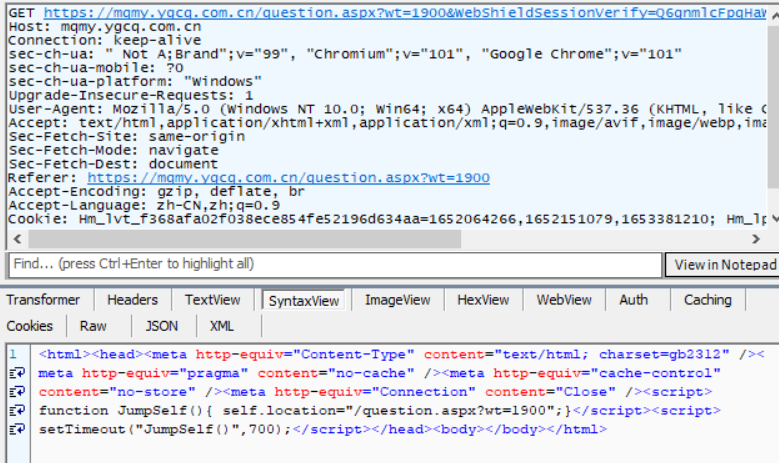
Task: Switch to the JSON tab
Action: click(161, 326)
